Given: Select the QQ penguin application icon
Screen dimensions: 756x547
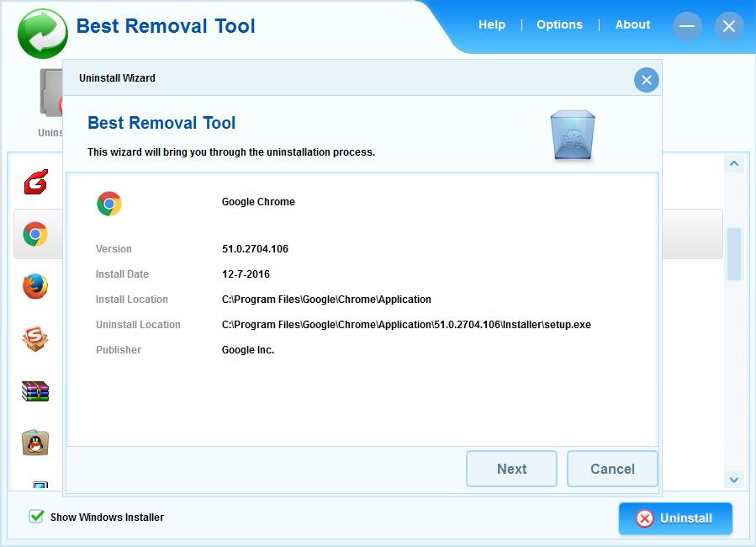Looking at the screenshot, I should [x=35, y=443].
